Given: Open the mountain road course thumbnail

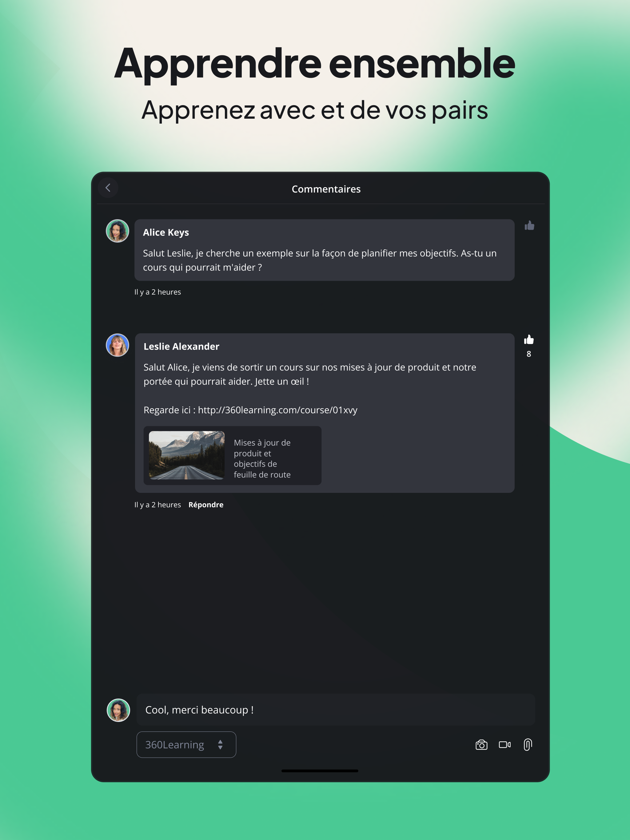Looking at the screenshot, I should tap(186, 455).
